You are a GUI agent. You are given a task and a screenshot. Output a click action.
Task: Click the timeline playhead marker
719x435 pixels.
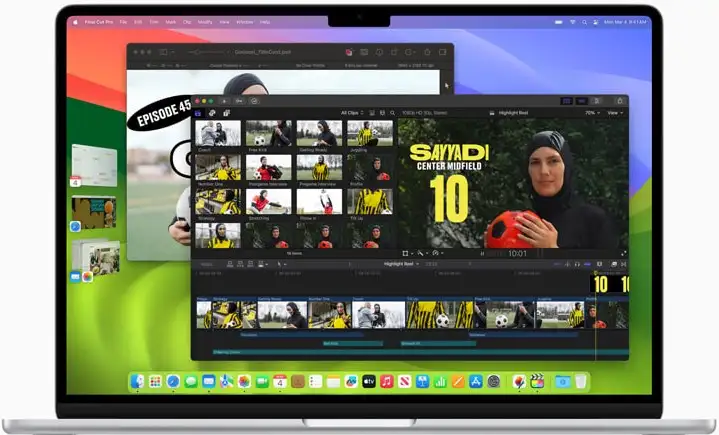[x=596, y=273]
